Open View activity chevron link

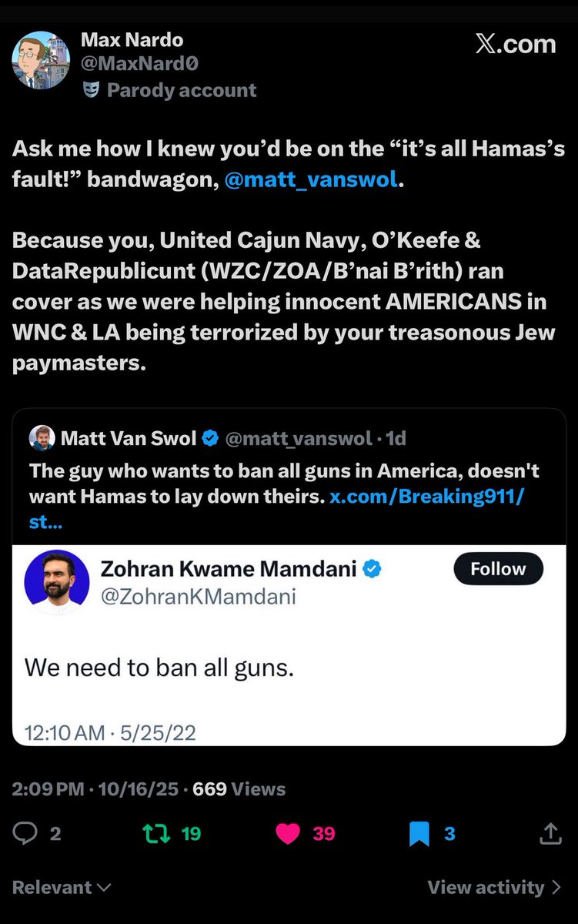point(494,887)
